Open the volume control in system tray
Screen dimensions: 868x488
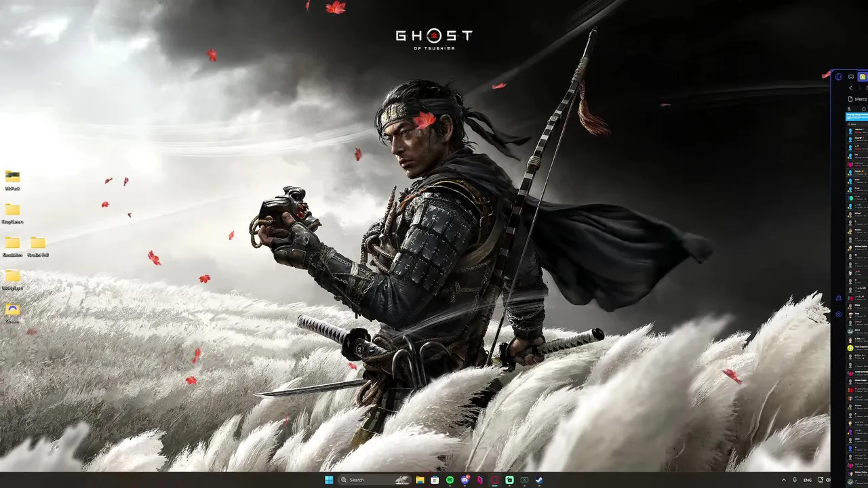(x=828, y=480)
